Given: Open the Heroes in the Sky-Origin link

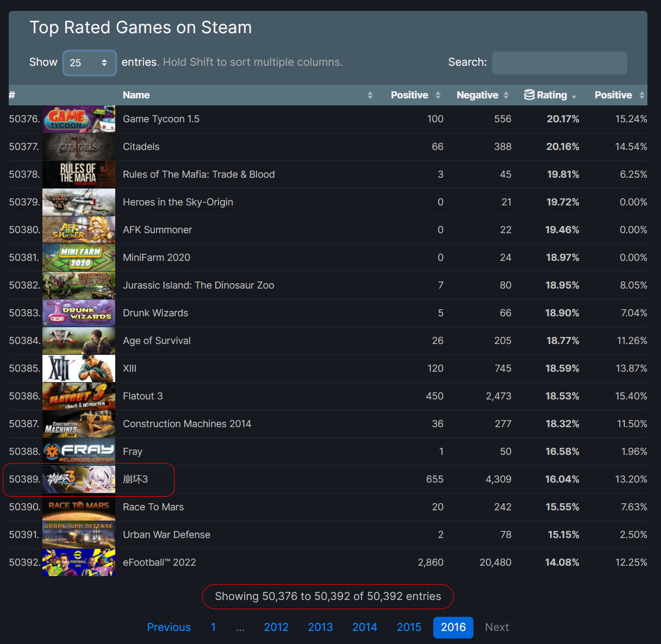Looking at the screenshot, I should [x=178, y=202].
